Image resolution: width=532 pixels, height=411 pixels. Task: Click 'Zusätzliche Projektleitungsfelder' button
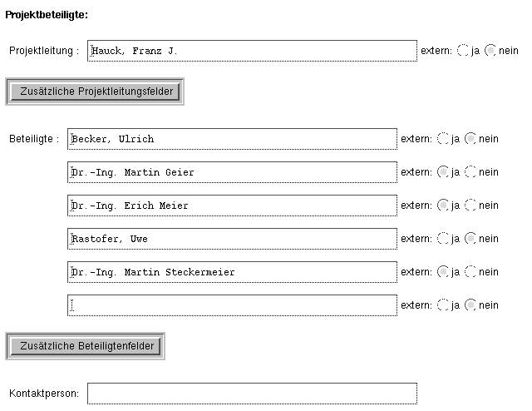pos(94,91)
